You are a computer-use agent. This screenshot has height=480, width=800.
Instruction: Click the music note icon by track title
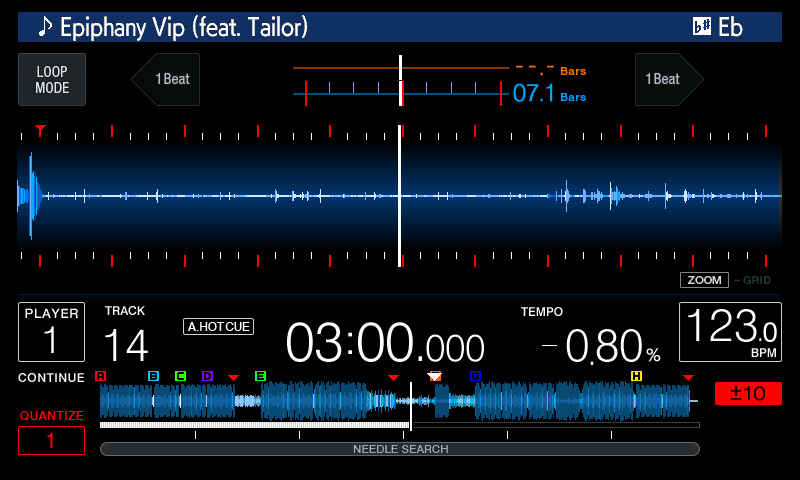[x=44, y=27]
